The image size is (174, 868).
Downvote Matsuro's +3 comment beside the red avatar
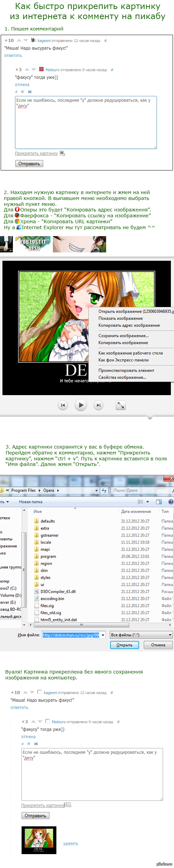[33, 69]
